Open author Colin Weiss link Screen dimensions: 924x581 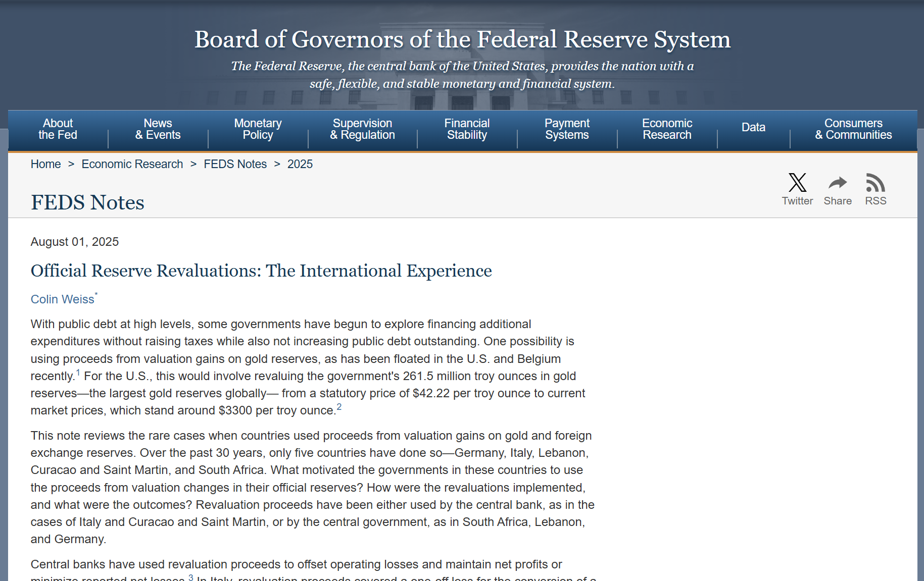click(x=62, y=299)
